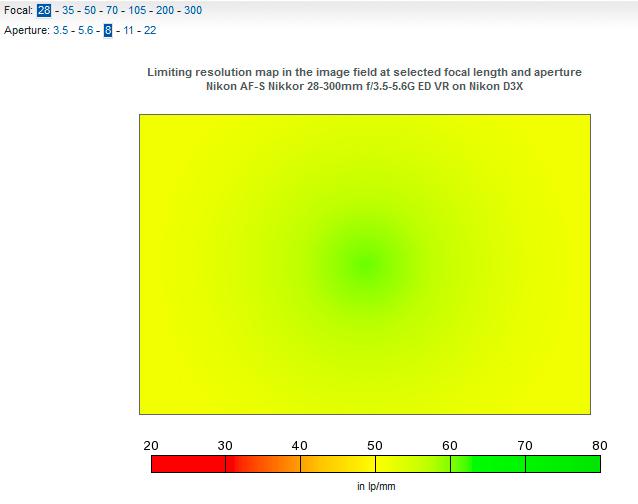Choose aperture 22
Image resolution: width=638 pixels, height=504 pixels.
click(150, 30)
